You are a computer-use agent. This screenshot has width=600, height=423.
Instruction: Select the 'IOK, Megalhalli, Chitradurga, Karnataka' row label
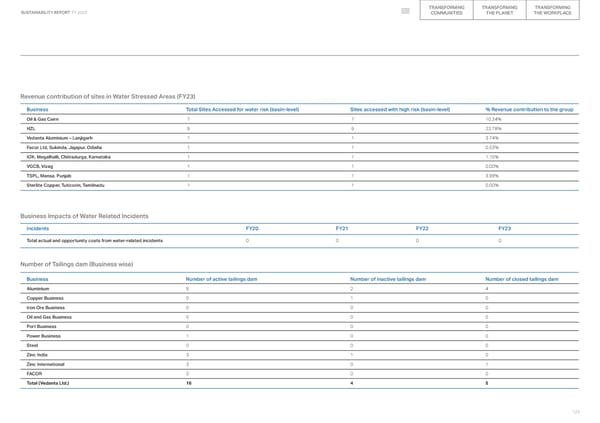pyautogui.click(x=68, y=157)
